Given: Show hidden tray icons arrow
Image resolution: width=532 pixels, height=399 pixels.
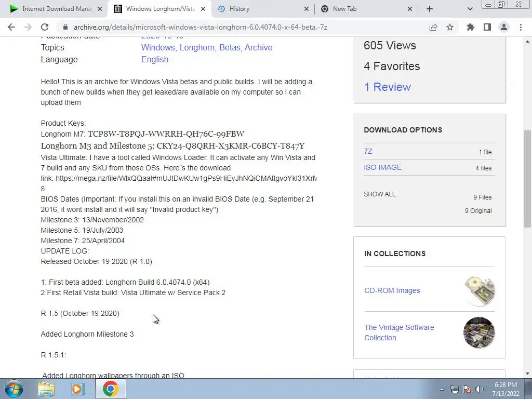Looking at the screenshot, I should click(x=442, y=389).
